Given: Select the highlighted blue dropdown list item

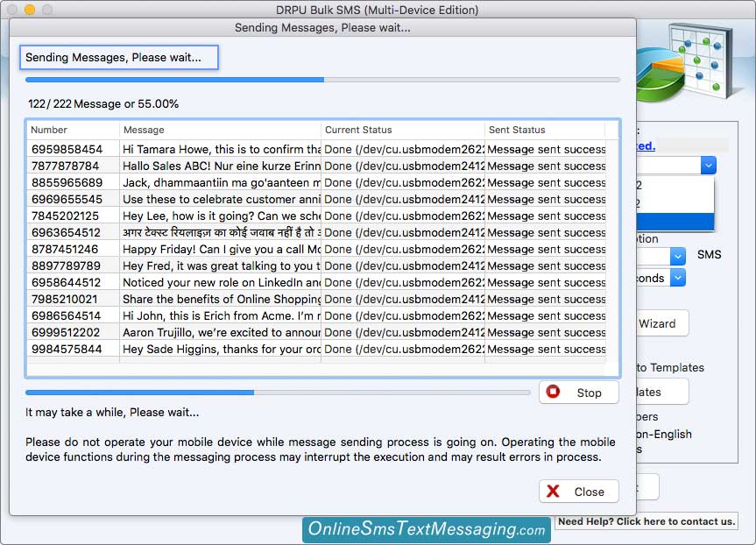Looking at the screenshot, I should tap(675, 222).
